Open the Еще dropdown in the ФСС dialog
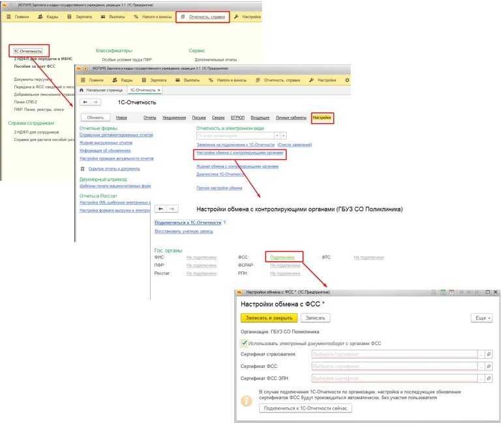This screenshot has height=426, width=504. 481,318
